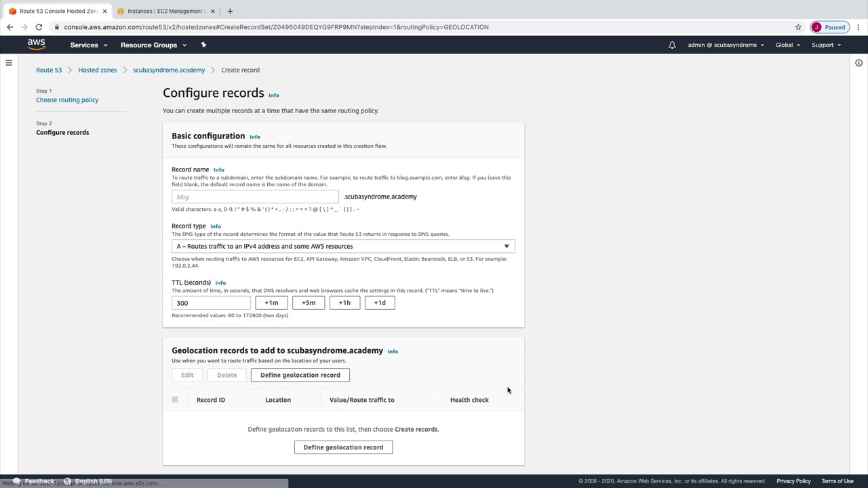This screenshot has width=868, height=488.
Task: Open a new browser tab
Action: pos(230,11)
